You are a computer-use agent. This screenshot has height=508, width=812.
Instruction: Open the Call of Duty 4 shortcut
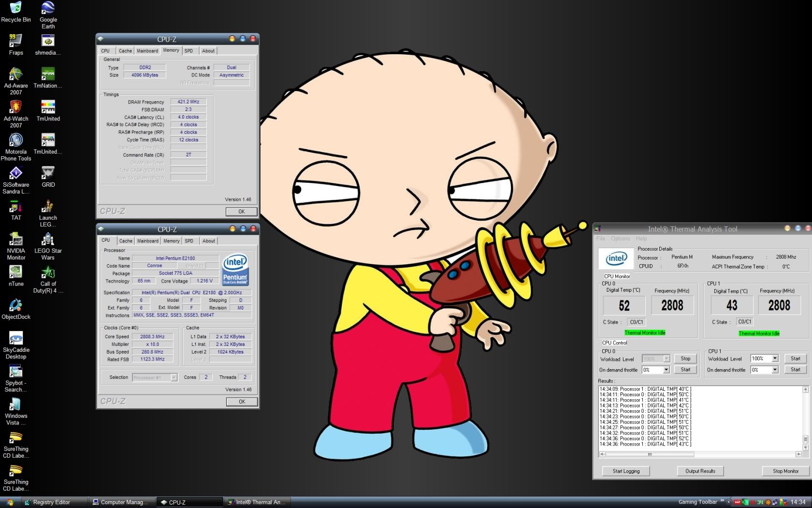48,273
